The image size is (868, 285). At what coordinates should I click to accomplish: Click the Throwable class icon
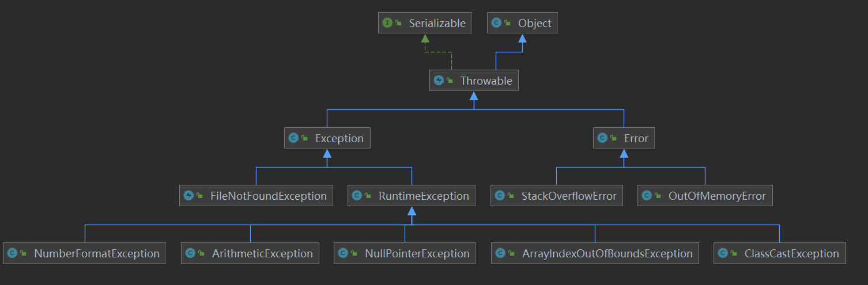click(x=439, y=81)
